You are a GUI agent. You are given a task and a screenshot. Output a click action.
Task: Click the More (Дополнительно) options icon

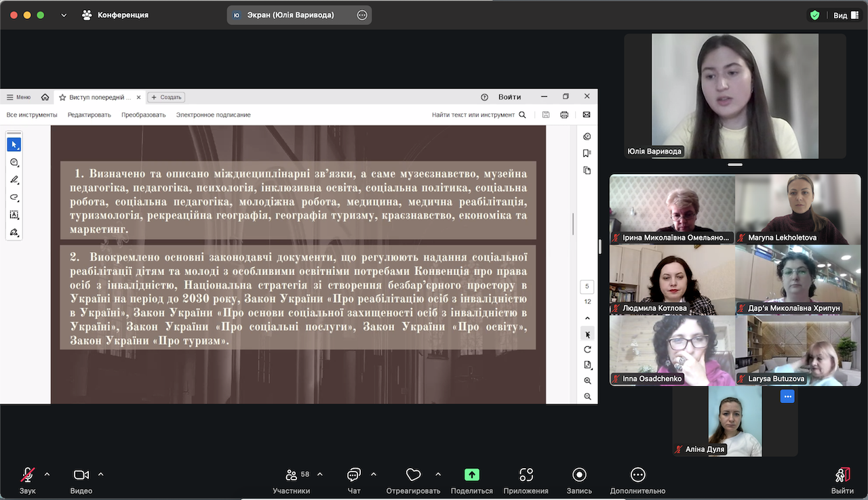point(637,475)
